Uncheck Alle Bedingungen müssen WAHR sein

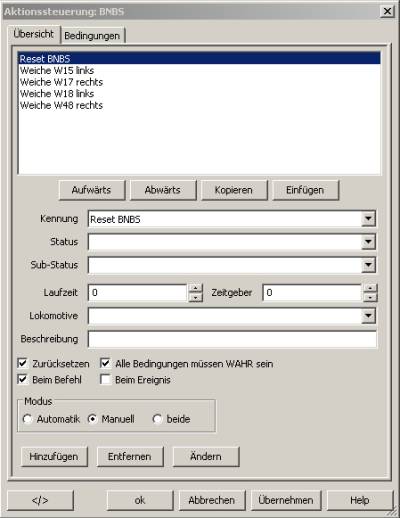(x=105, y=363)
